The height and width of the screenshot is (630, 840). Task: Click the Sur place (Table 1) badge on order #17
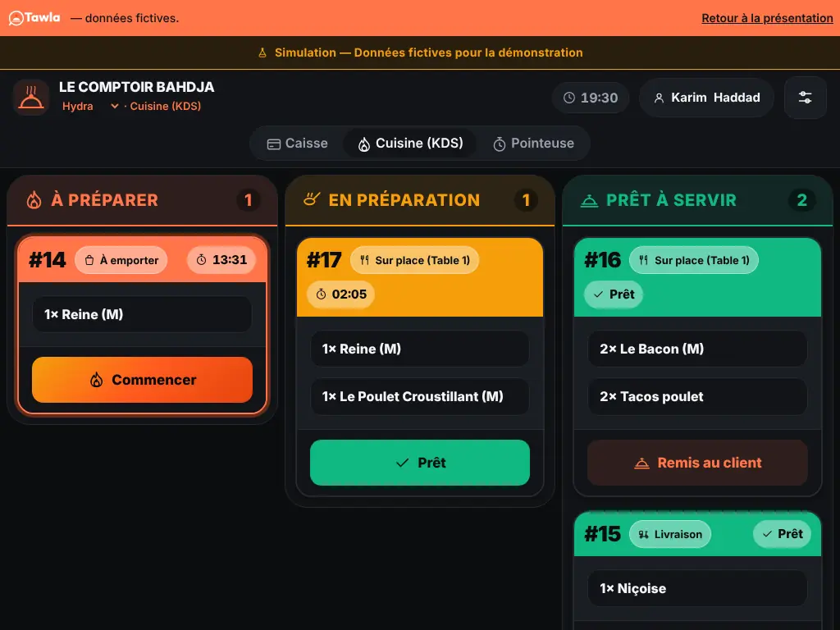coord(414,260)
